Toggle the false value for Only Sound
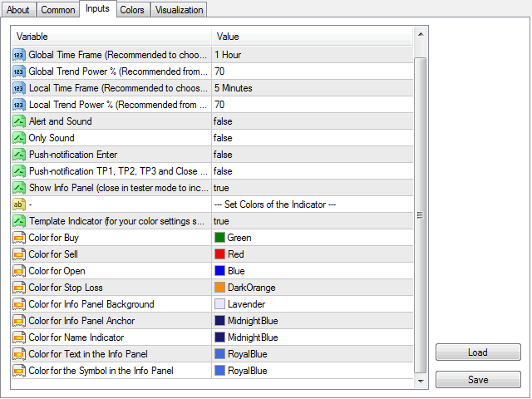532x399 pixels. (x=223, y=138)
